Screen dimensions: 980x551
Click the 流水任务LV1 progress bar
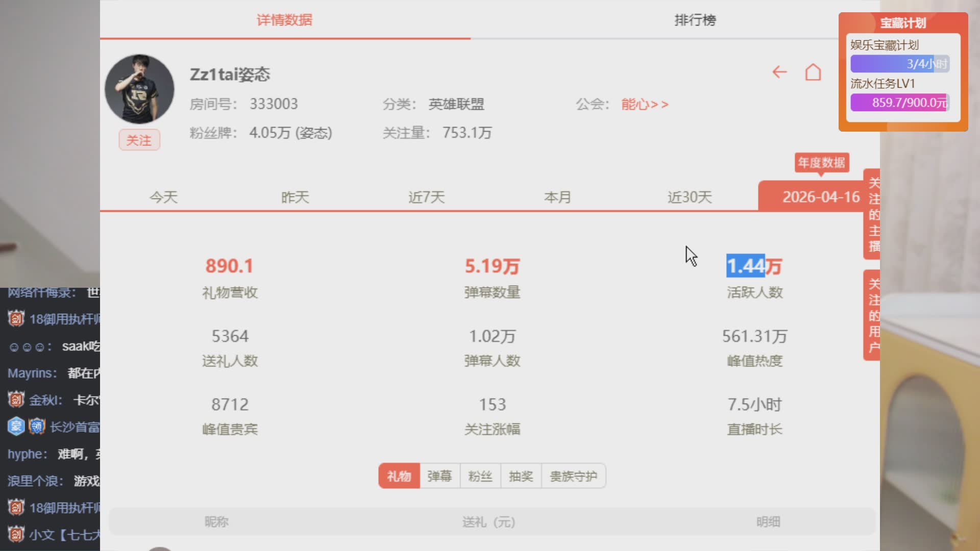tap(900, 103)
